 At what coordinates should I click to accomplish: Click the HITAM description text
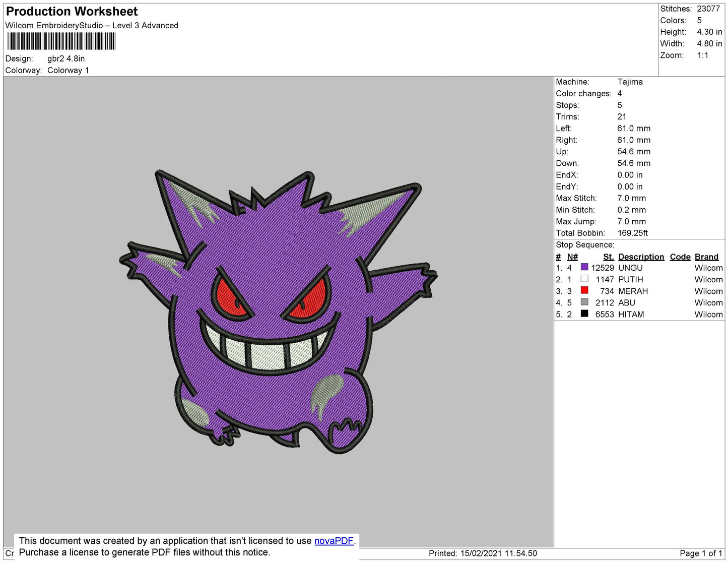click(631, 314)
